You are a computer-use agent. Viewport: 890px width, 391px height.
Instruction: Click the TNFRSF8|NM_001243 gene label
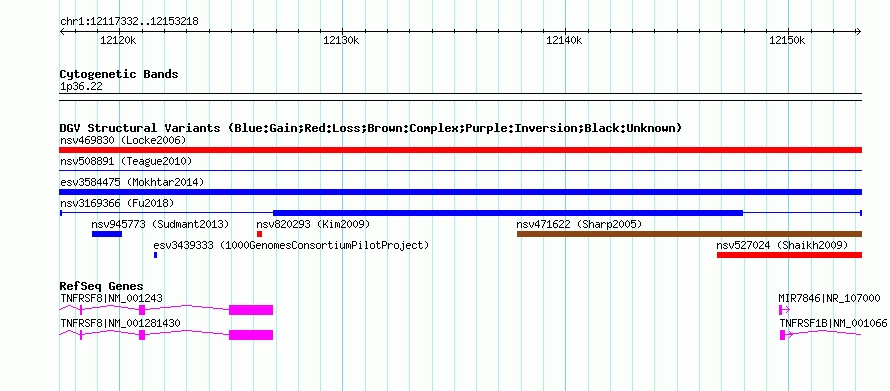(x=111, y=298)
